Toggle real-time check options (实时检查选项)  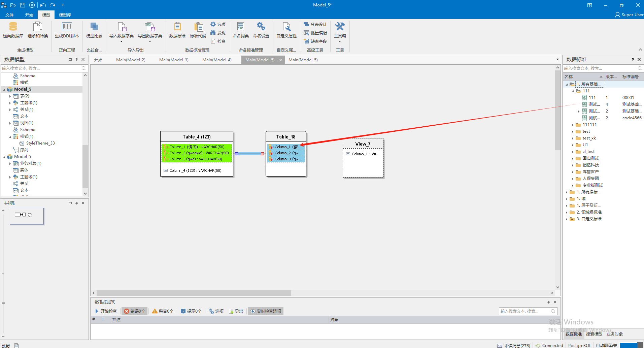tap(266, 311)
